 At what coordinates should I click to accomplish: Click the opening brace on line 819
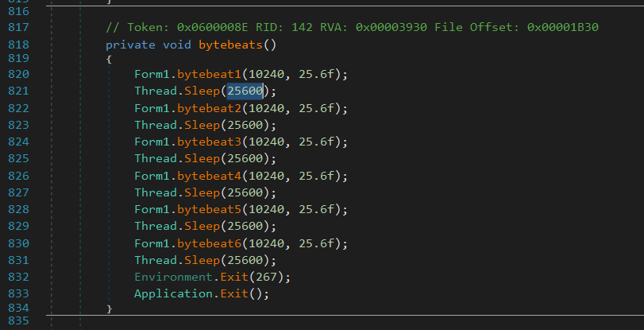point(109,59)
